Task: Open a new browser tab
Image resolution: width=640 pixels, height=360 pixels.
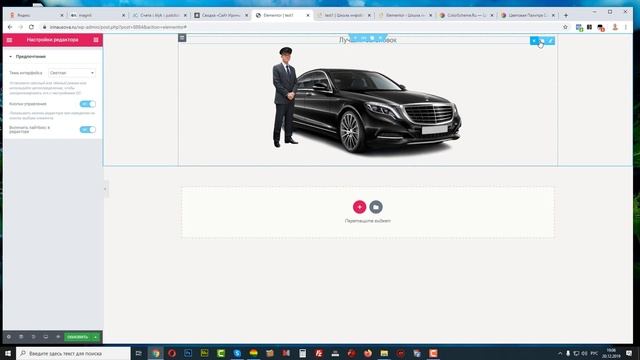Action: point(566,15)
